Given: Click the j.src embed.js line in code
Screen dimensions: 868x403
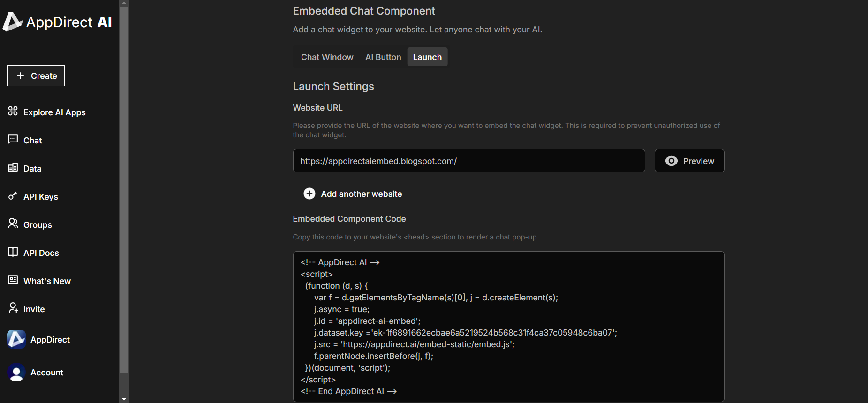Looking at the screenshot, I should (414, 344).
